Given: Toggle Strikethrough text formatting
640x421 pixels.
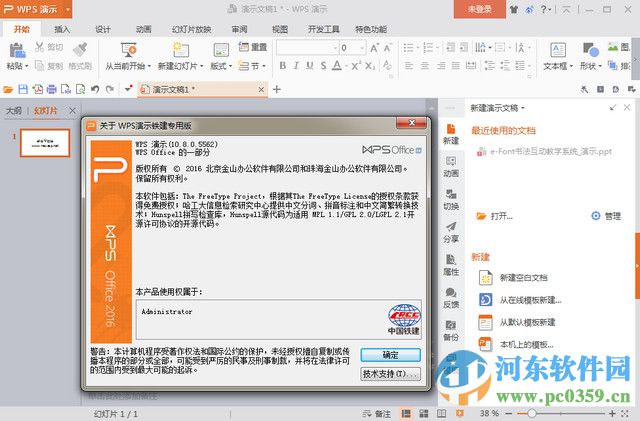Looking at the screenshot, I should pos(323,65).
